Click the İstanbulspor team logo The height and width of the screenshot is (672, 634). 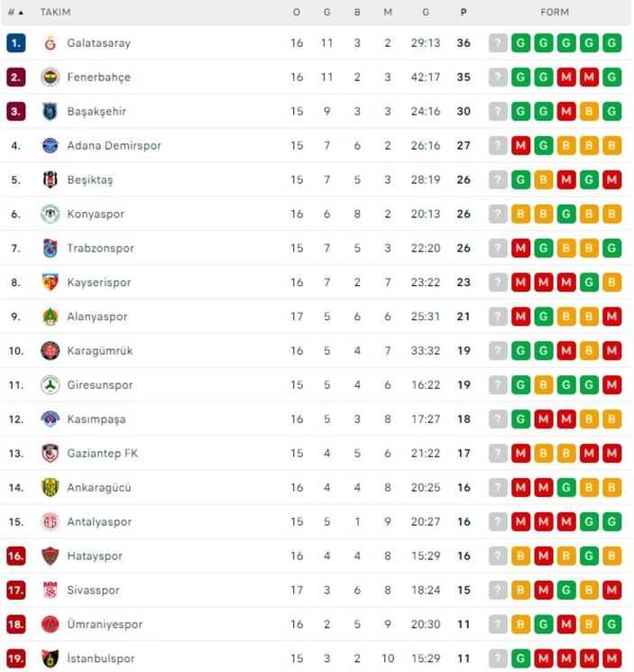click(x=50, y=659)
